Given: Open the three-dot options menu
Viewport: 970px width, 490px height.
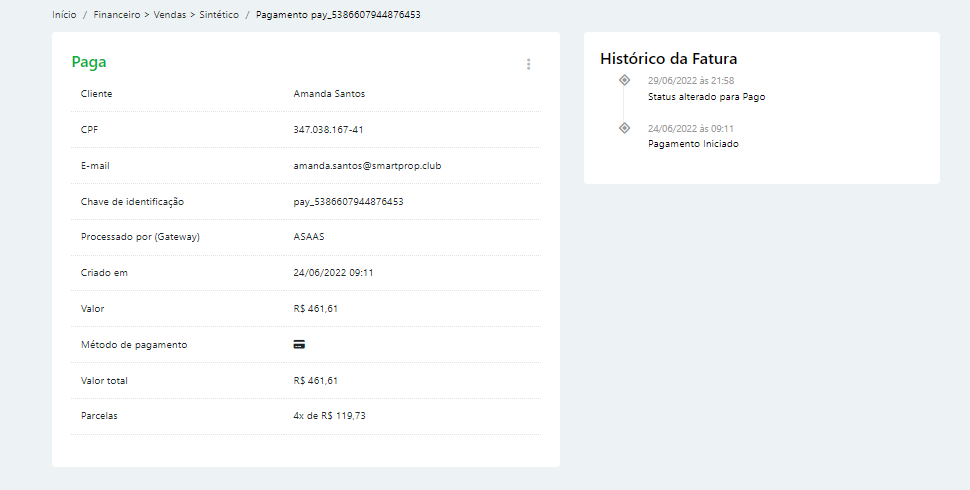Looking at the screenshot, I should [x=528, y=64].
